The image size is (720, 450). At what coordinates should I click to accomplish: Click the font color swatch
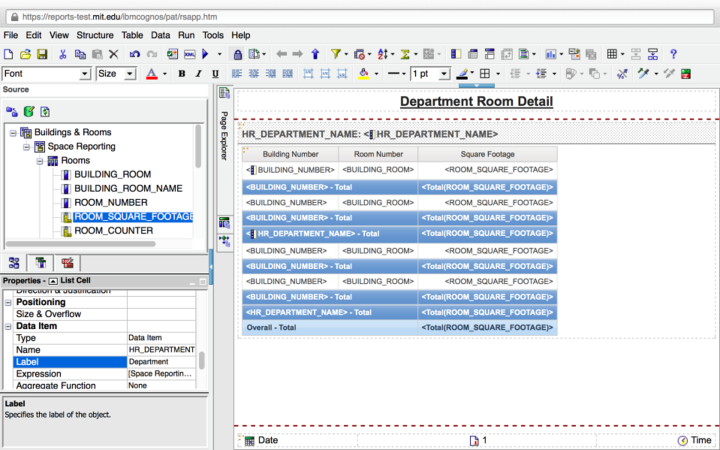click(x=152, y=74)
